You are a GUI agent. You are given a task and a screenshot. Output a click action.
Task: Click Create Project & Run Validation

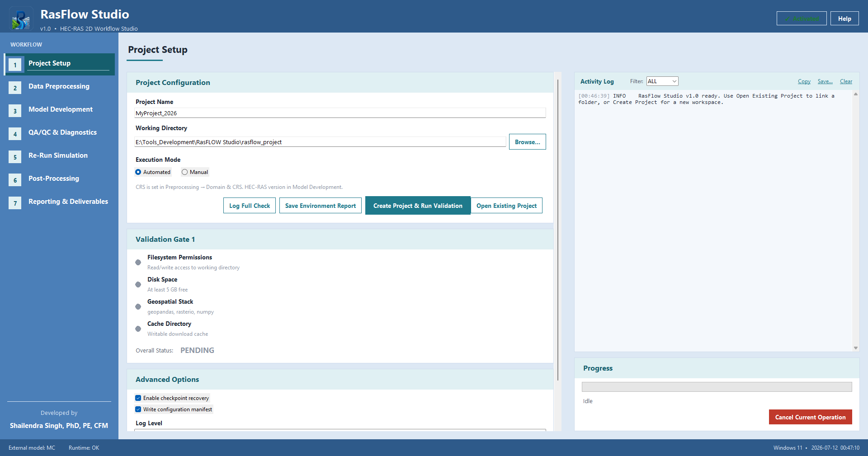click(x=418, y=206)
